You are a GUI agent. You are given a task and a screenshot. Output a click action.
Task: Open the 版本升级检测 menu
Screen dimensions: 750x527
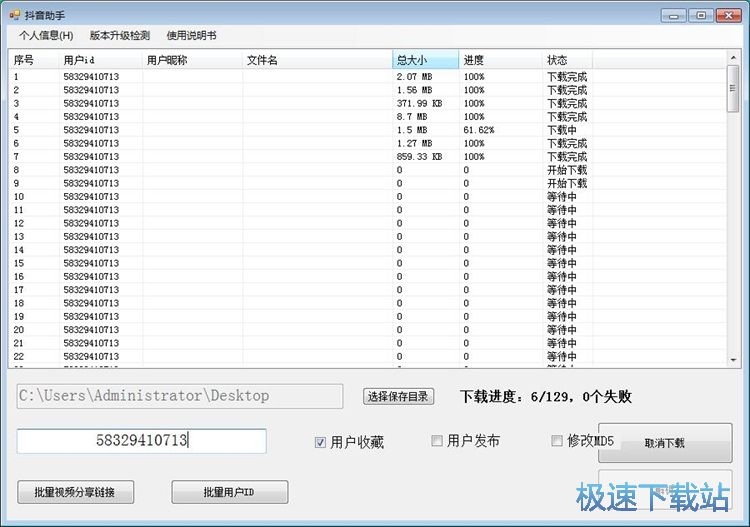[120, 35]
